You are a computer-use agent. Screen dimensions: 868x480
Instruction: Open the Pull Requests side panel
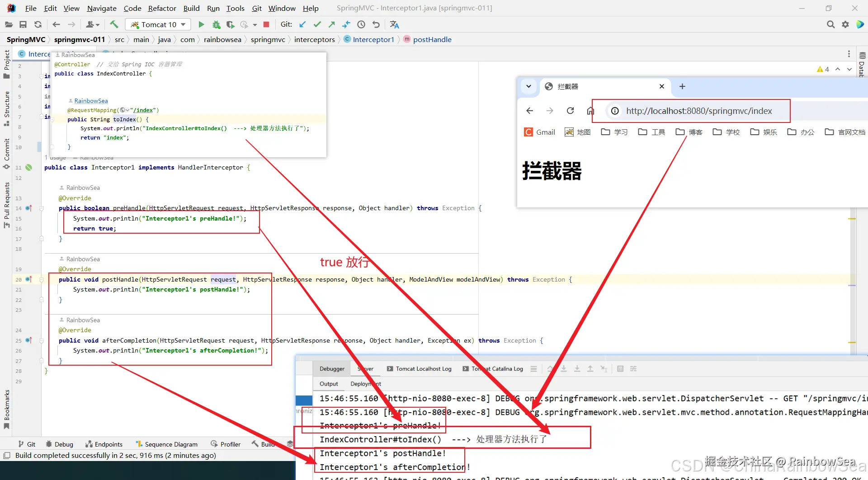7,205
